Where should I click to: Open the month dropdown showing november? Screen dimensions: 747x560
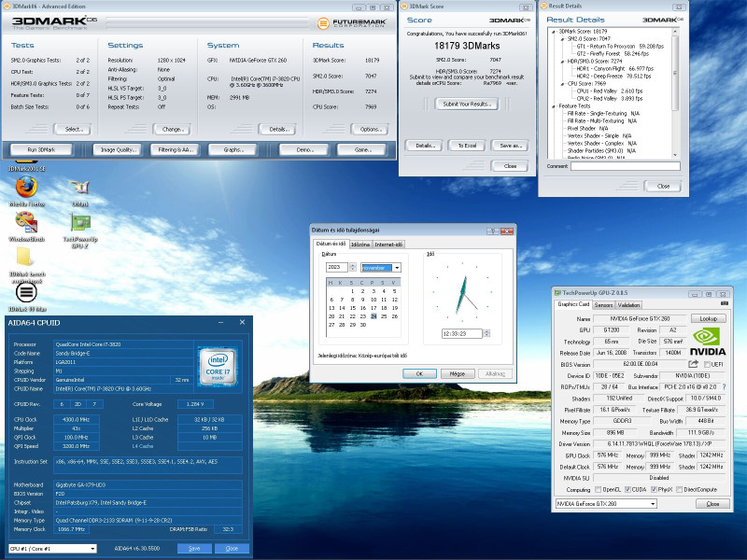[x=397, y=268]
